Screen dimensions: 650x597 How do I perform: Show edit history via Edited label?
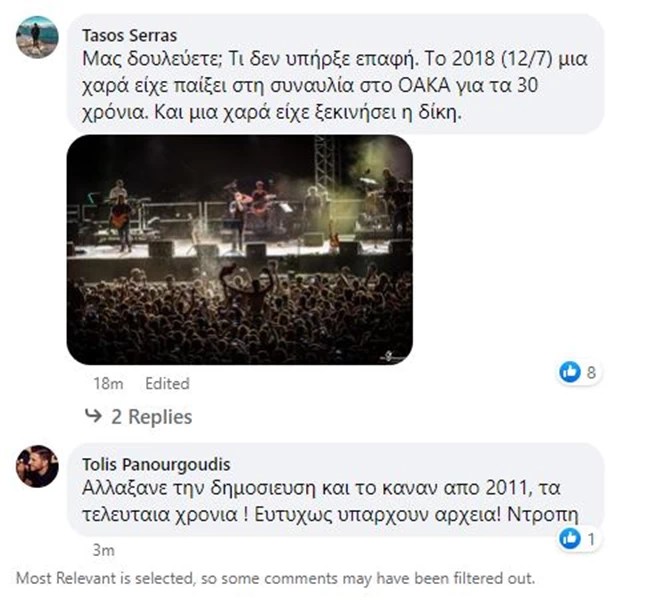(167, 383)
